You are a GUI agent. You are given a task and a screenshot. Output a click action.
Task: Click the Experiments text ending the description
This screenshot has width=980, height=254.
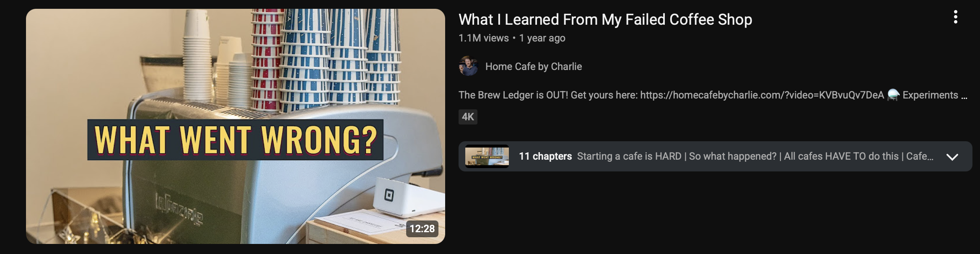click(x=930, y=95)
